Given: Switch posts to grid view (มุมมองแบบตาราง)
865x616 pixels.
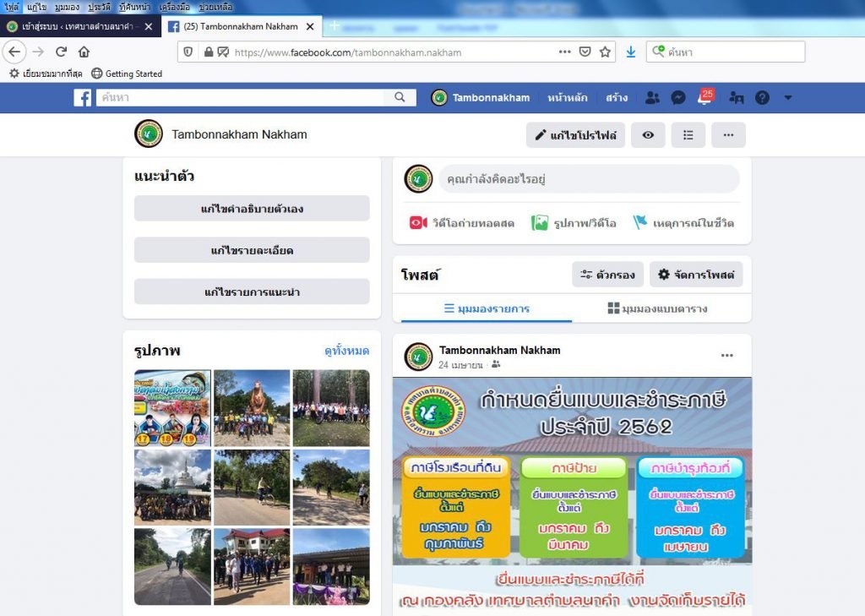Looking at the screenshot, I should pyautogui.click(x=657, y=308).
